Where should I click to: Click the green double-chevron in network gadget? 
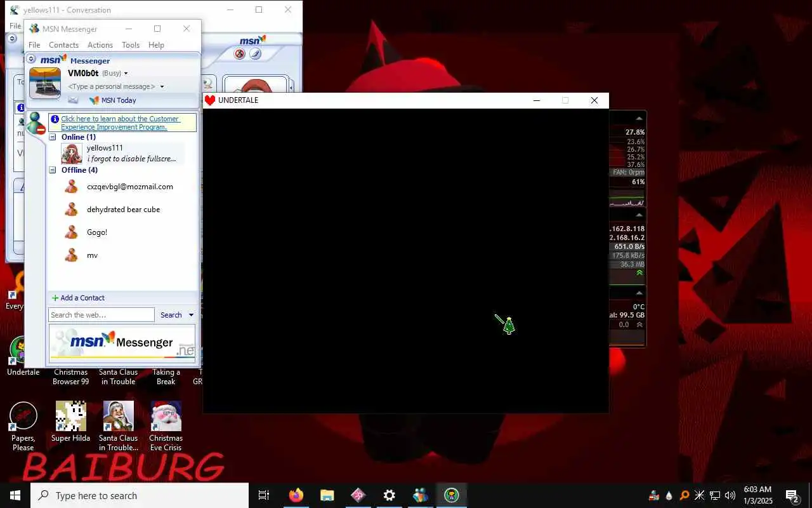[639, 272]
